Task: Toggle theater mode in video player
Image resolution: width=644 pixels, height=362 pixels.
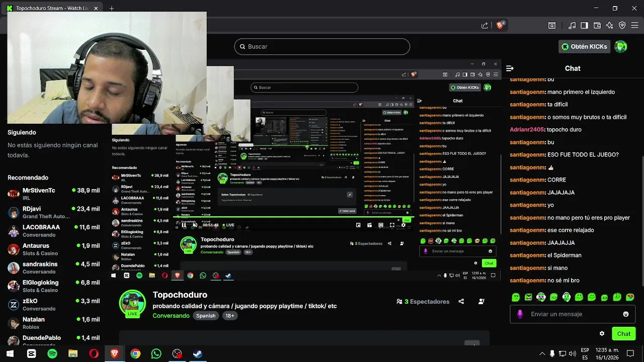Action: [x=381, y=225]
